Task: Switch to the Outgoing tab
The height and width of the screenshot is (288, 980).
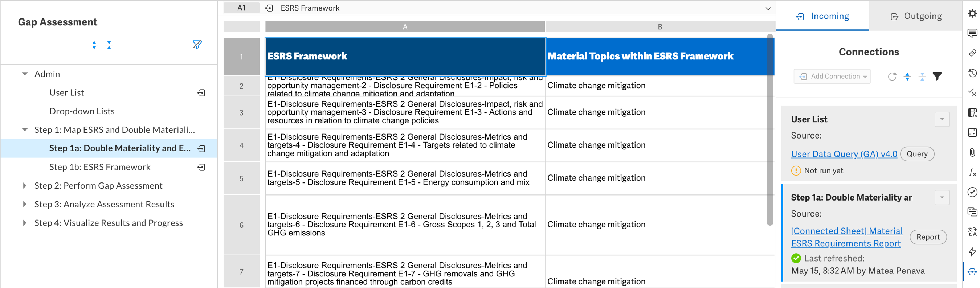Action: pos(916,16)
